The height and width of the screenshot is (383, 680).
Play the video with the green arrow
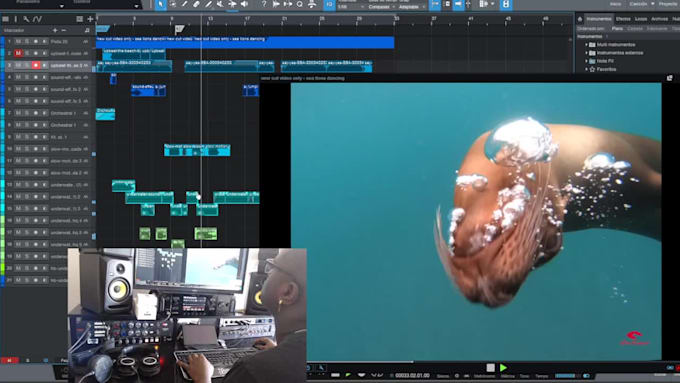[x=503, y=368]
